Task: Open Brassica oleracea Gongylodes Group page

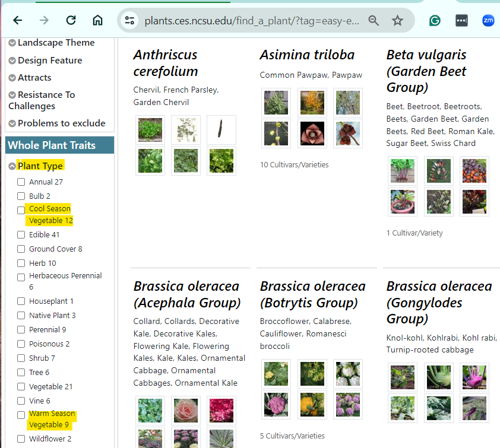Action: (439, 303)
